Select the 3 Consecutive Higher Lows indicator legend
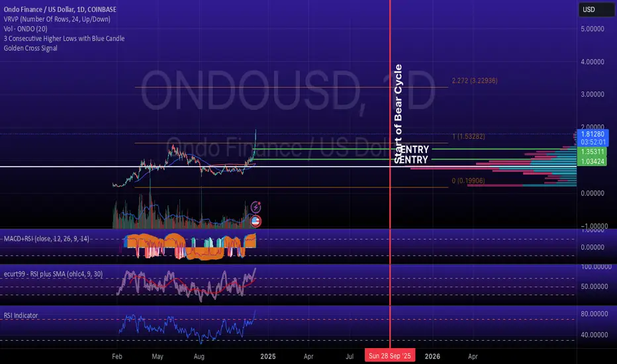Image resolution: width=617 pixels, height=364 pixels. [x=64, y=38]
